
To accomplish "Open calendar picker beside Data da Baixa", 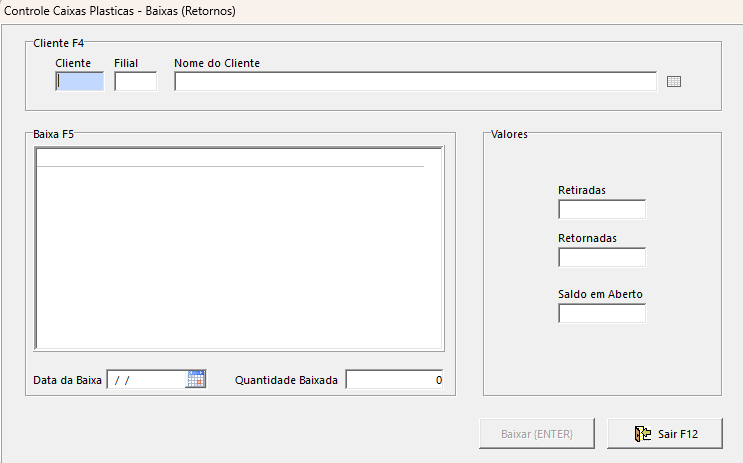I will 196,379.
